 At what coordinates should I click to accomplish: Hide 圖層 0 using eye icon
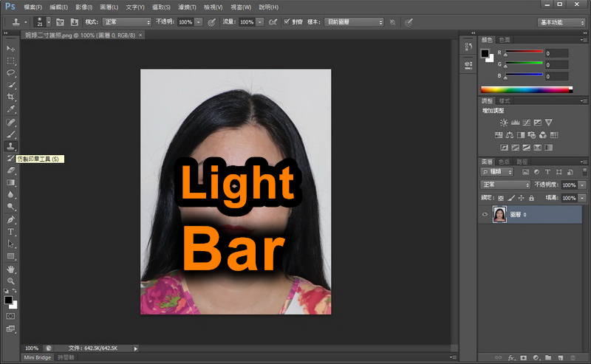click(x=485, y=215)
